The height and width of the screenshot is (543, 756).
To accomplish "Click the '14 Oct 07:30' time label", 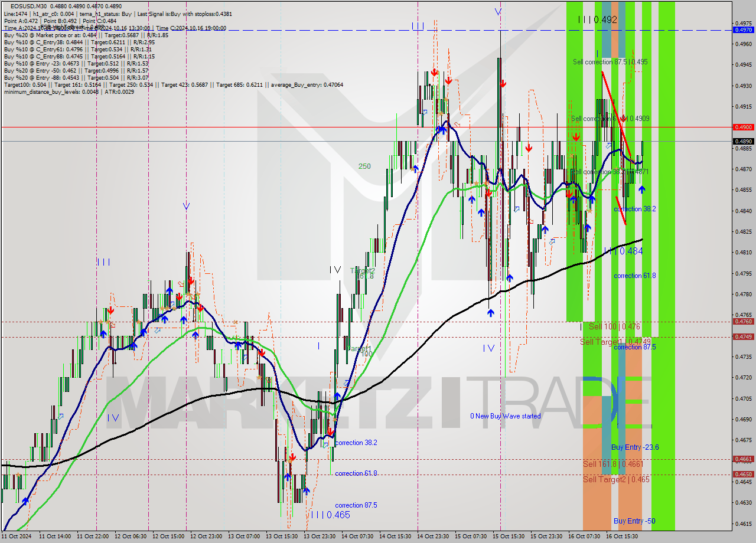I will pos(357,537).
